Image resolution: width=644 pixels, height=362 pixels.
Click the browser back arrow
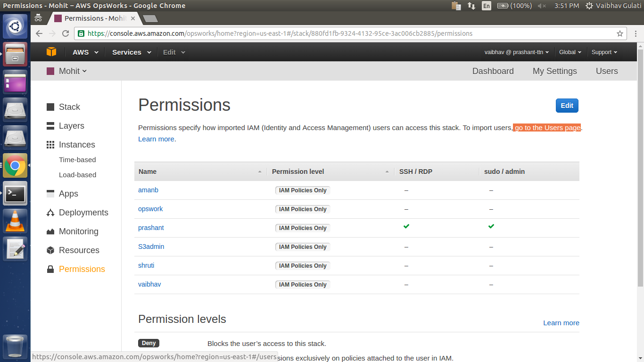point(39,33)
